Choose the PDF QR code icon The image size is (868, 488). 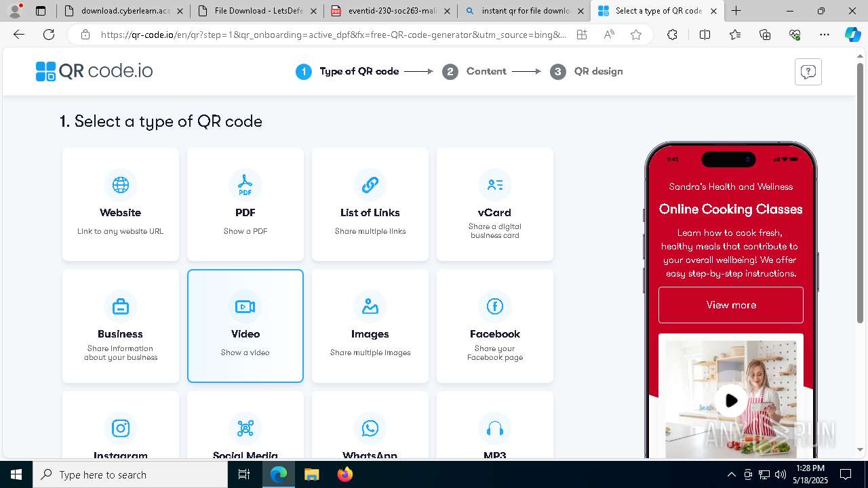click(245, 185)
